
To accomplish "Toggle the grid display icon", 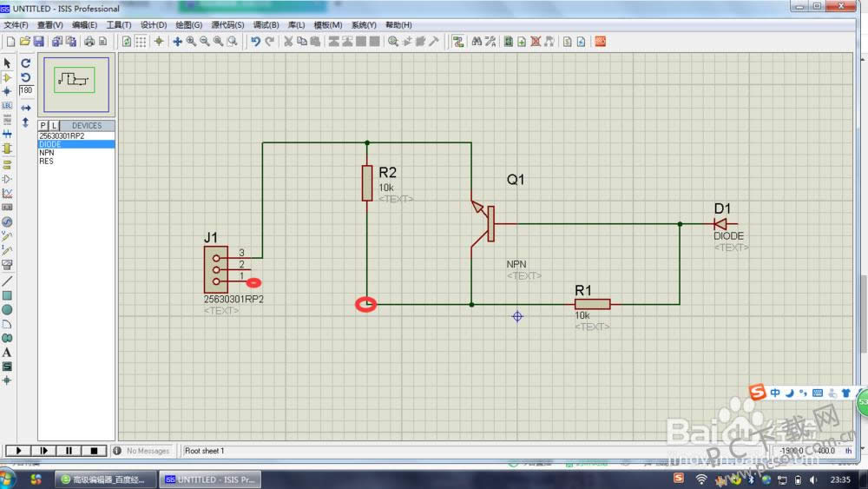I will pos(141,41).
